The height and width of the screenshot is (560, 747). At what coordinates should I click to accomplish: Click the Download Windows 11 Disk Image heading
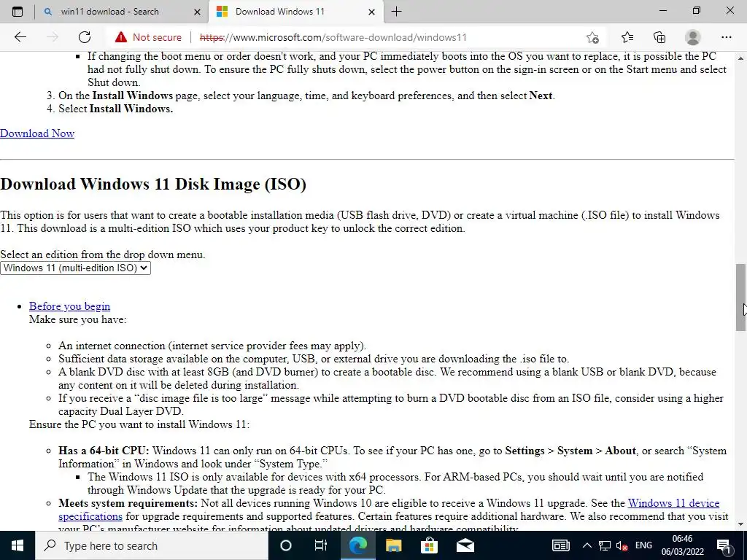coord(153,184)
